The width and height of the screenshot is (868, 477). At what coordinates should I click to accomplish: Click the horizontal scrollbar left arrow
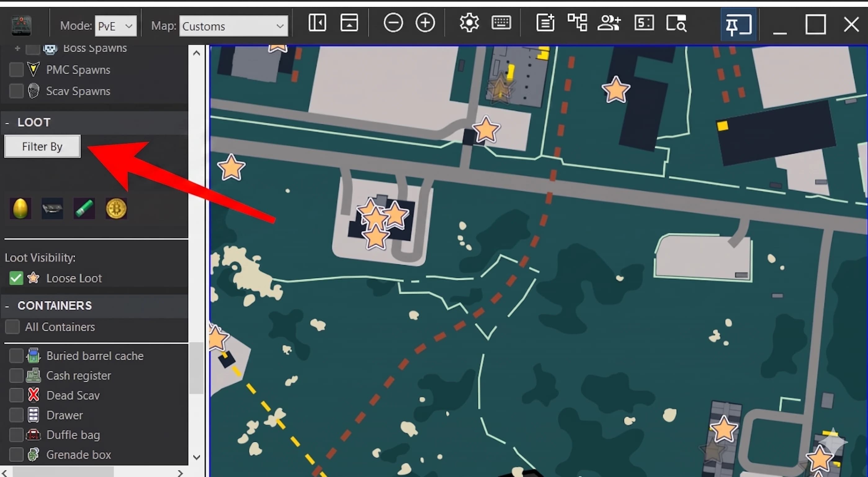(5, 473)
